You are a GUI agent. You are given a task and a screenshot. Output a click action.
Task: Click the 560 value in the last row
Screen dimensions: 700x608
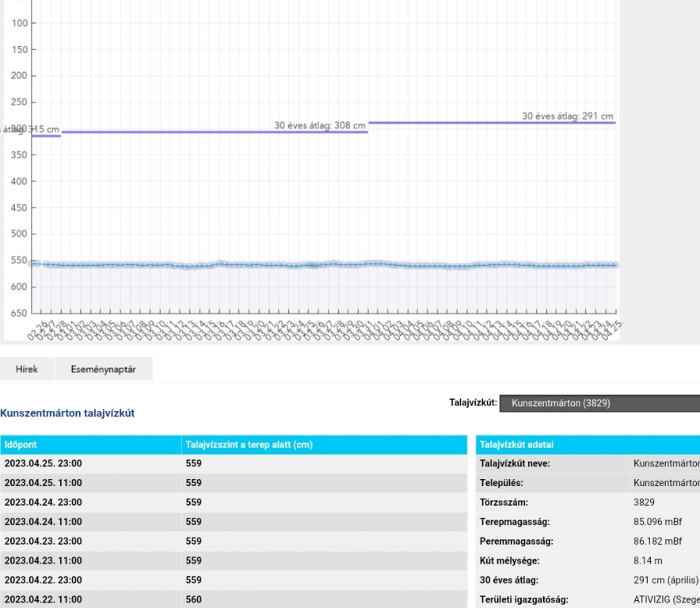point(193,599)
